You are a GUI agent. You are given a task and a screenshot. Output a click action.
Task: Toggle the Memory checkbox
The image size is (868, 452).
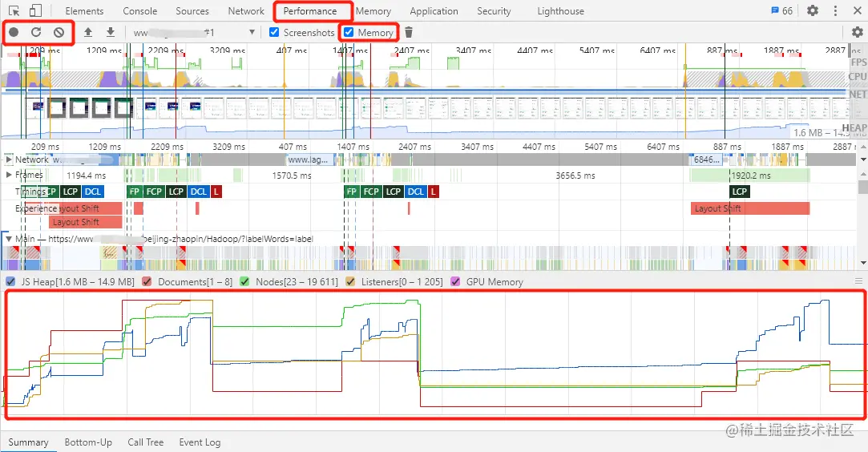point(349,32)
